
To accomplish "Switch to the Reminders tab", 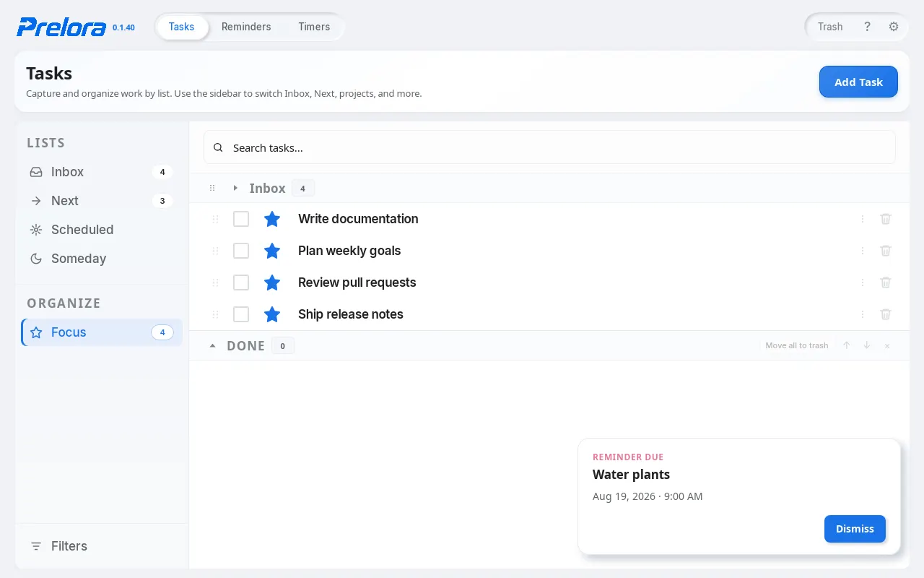I will tap(246, 27).
